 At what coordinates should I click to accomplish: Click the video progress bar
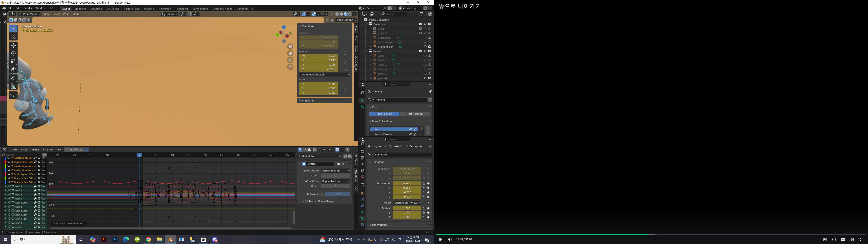[651, 235]
